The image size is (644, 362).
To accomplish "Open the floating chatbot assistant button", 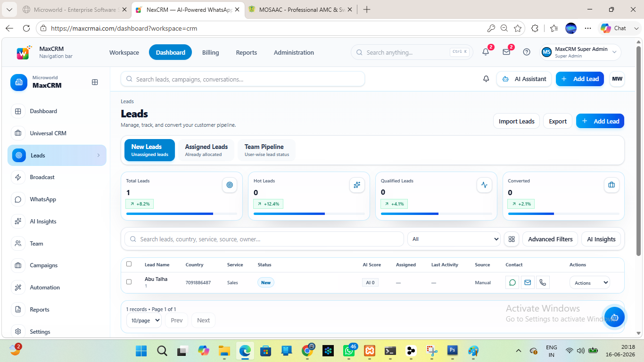I will coord(614,317).
